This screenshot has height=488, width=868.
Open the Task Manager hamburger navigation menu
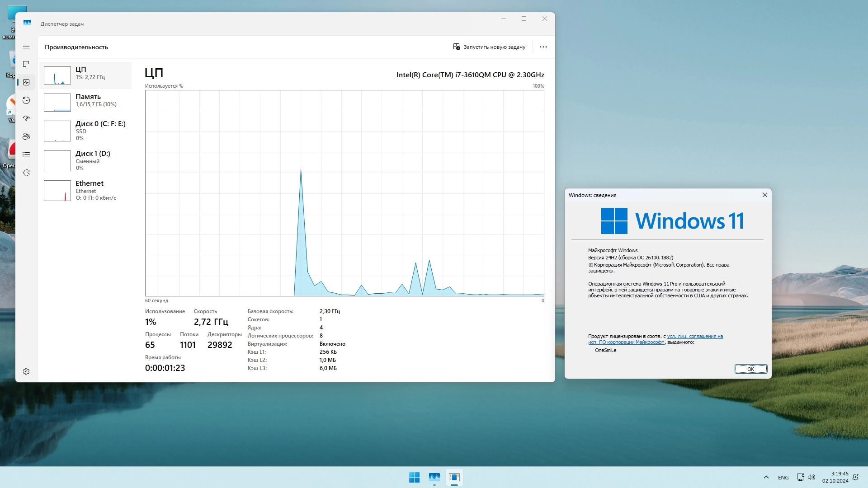[26, 46]
